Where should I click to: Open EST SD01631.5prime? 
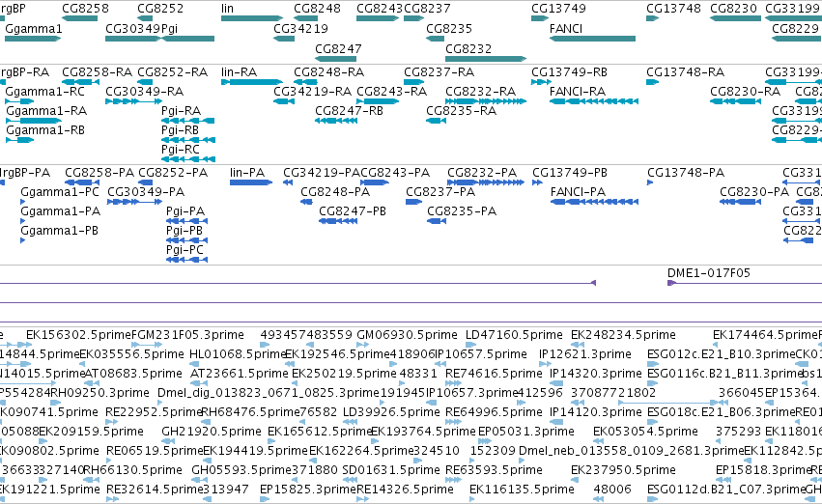(391, 471)
